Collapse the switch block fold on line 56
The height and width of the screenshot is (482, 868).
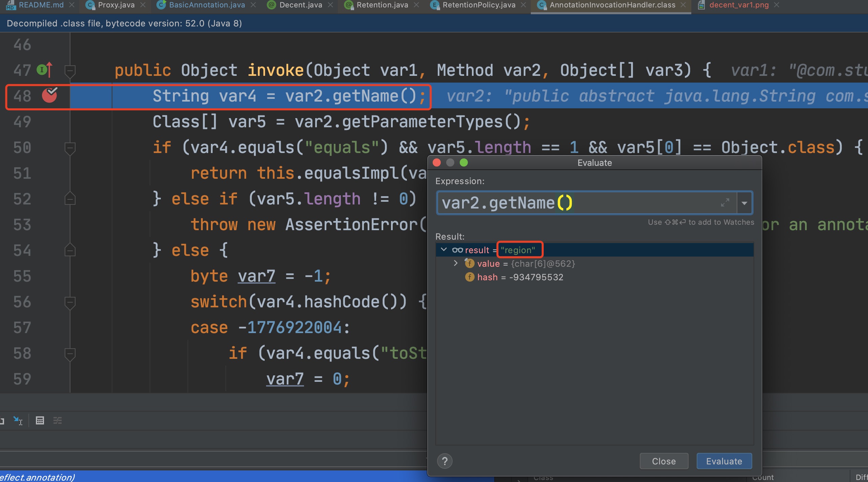[x=70, y=303]
